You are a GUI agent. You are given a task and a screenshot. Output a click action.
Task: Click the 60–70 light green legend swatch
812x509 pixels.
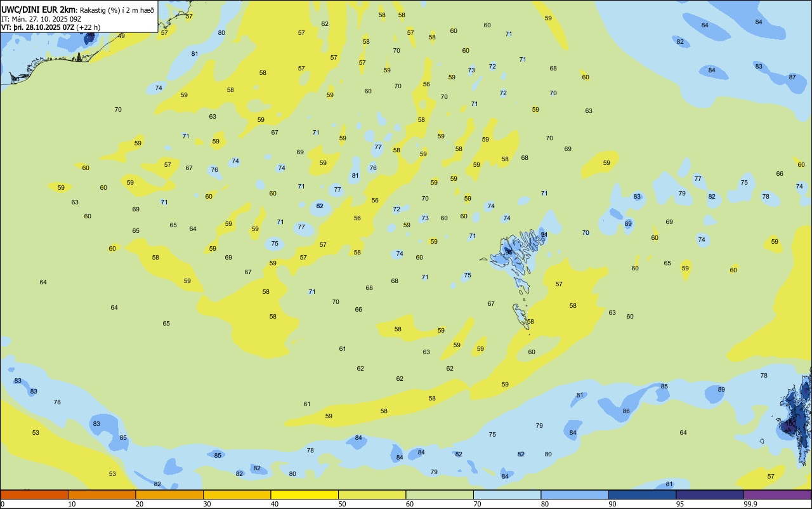coord(440,494)
